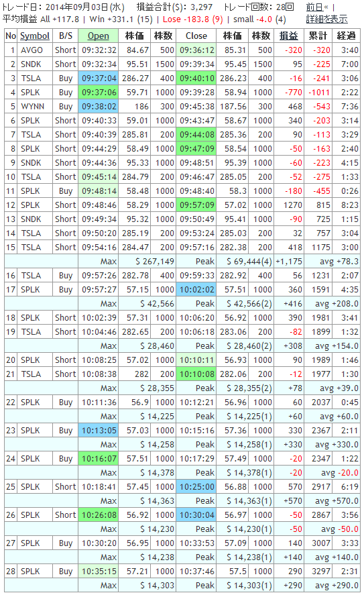Click the 累計 column header

pyautogui.click(x=318, y=36)
